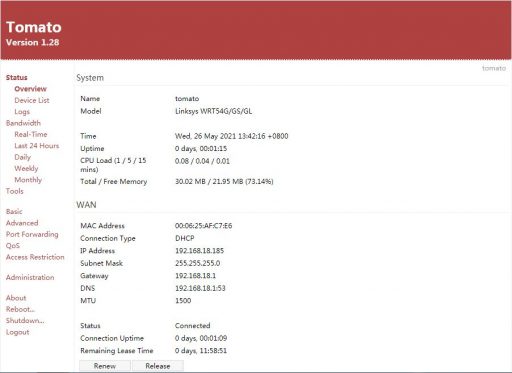Viewport: 512px width, 373px height.
Task: Click the Name label in System
Action: [90, 99]
